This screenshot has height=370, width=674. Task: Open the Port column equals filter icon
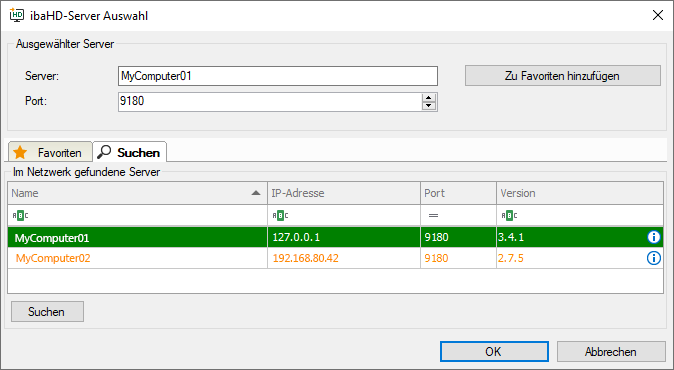tap(433, 215)
